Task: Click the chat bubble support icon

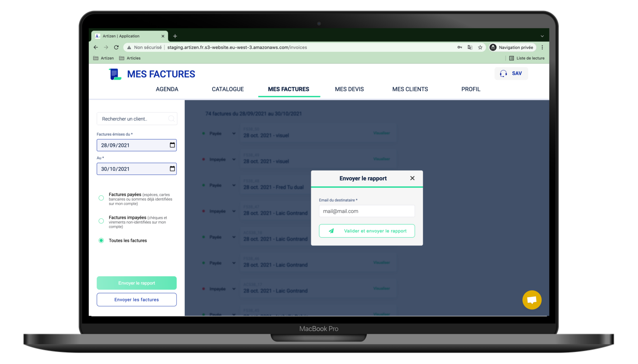Action: pyautogui.click(x=531, y=299)
